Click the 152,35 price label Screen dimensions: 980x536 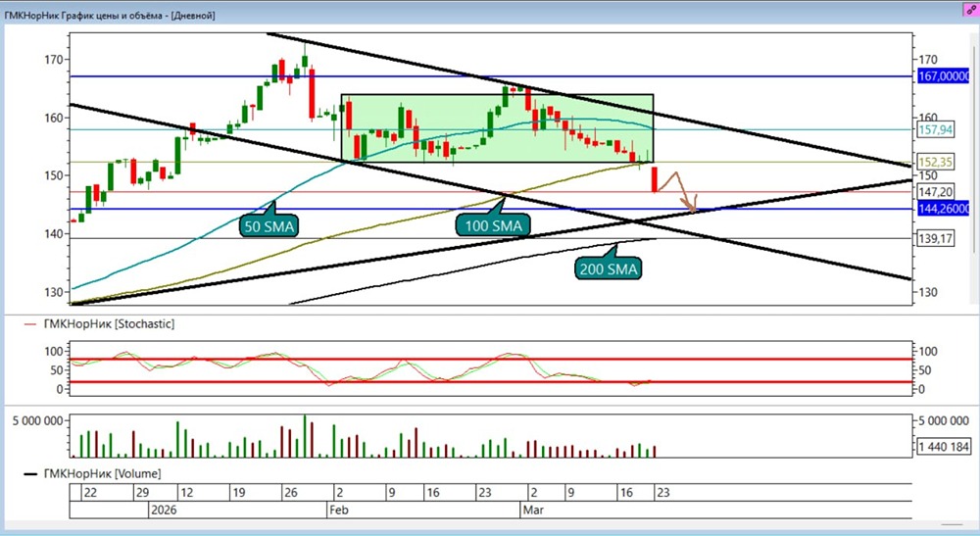936,162
